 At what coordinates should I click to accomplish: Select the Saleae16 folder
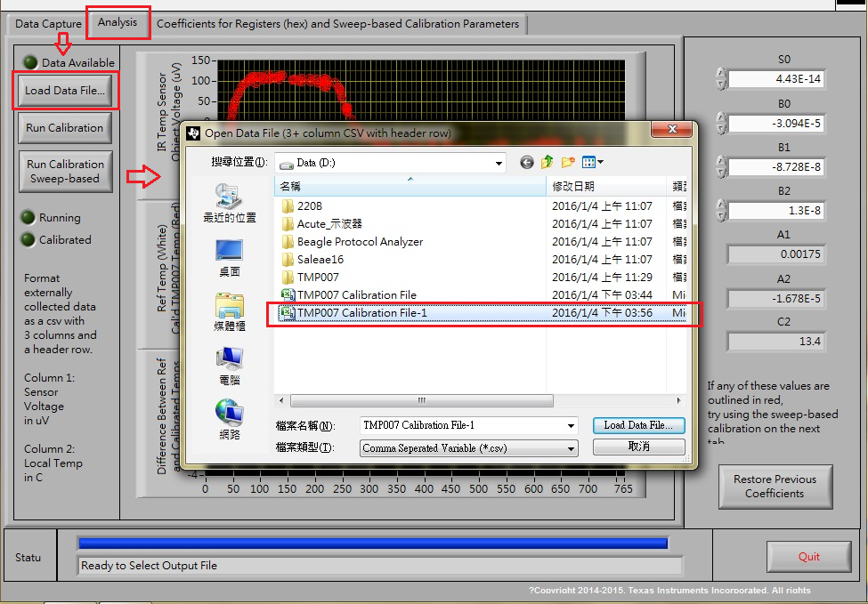click(312, 259)
